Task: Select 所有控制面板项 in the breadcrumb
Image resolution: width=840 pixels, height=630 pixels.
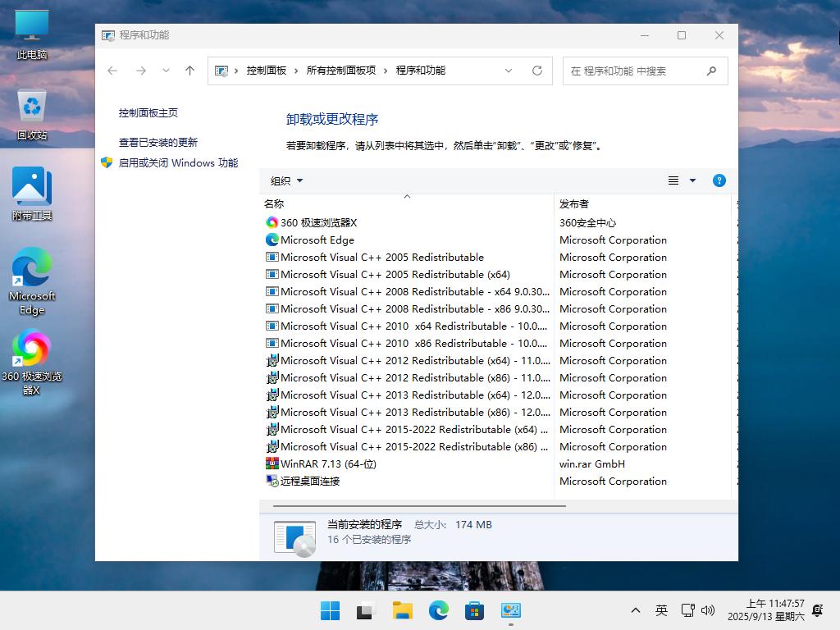Action: pyautogui.click(x=341, y=71)
